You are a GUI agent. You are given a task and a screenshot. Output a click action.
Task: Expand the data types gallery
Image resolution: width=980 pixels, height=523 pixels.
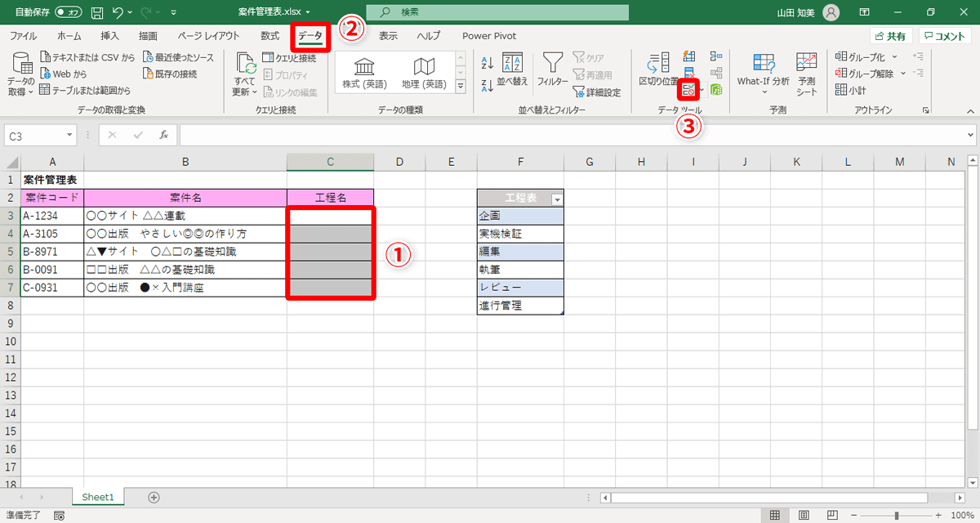[460, 86]
